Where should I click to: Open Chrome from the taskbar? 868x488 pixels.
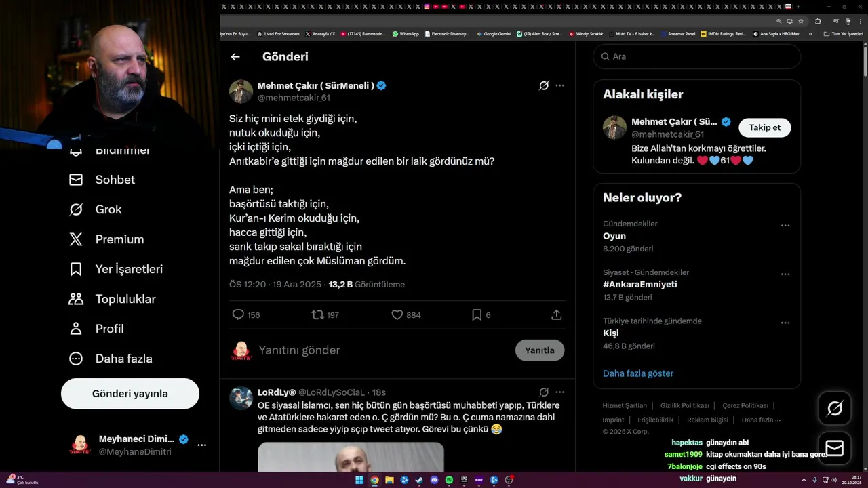[x=374, y=480]
